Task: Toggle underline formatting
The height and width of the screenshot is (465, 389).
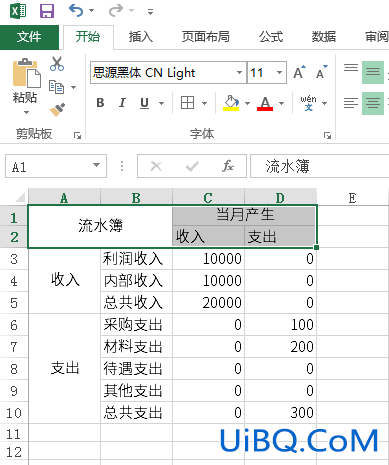Action: click(x=144, y=103)
